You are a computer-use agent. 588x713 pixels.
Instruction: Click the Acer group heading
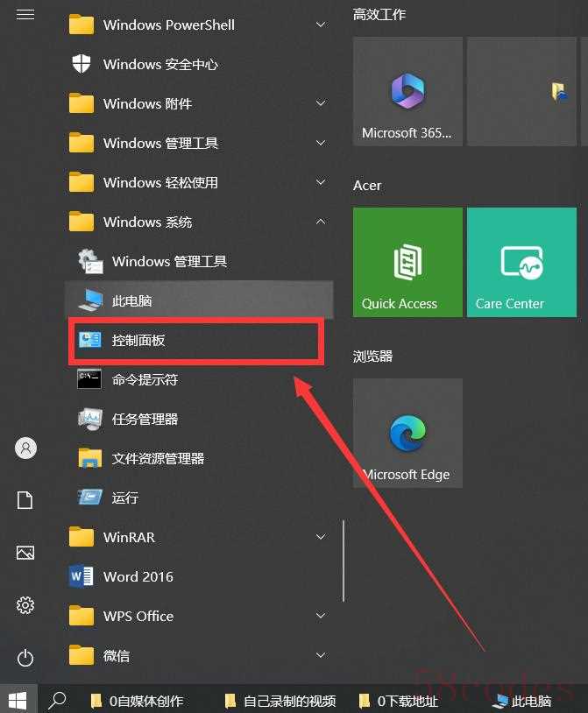coord(367,186)
